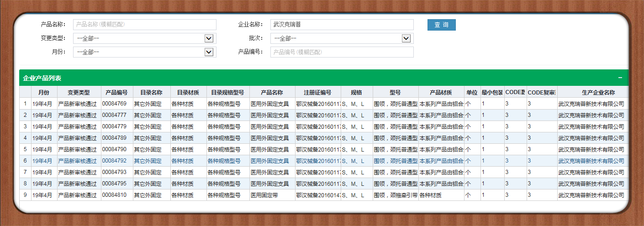Collapse the 企业产品列表 panel with minus icon
Viewport: 644px width, 226px height.
pos(620,78)
